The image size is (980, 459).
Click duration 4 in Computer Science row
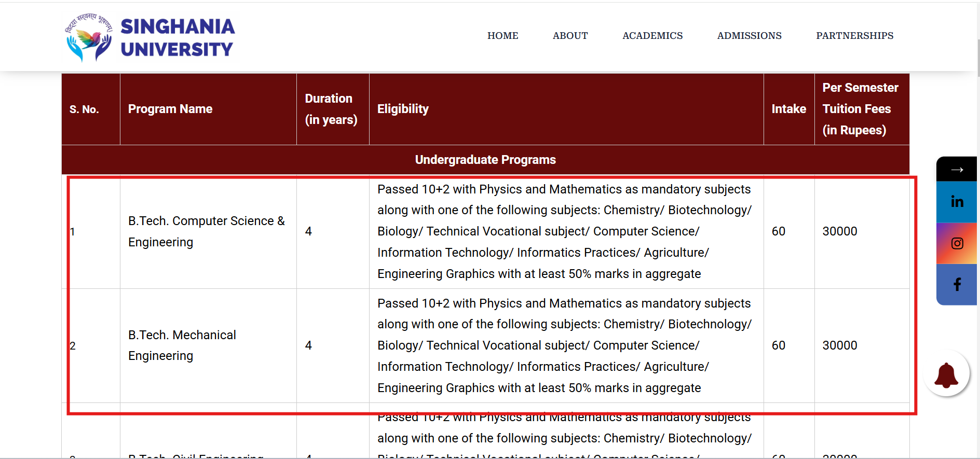click(308, 231)
